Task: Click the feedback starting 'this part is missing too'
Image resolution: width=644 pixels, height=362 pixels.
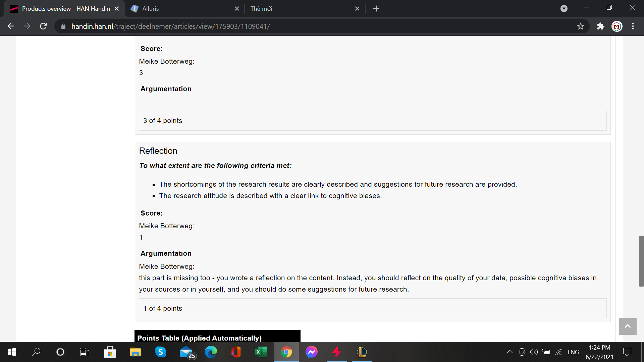Action: point(368,284)
